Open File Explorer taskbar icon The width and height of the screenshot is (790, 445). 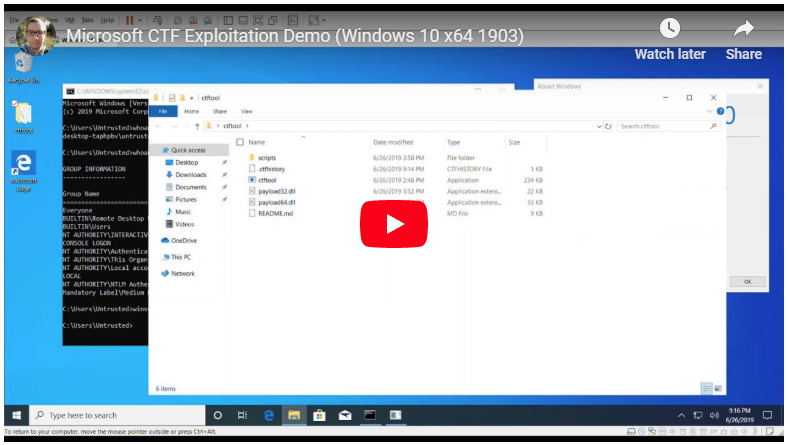pyautogui.click(x=294, y=415)
